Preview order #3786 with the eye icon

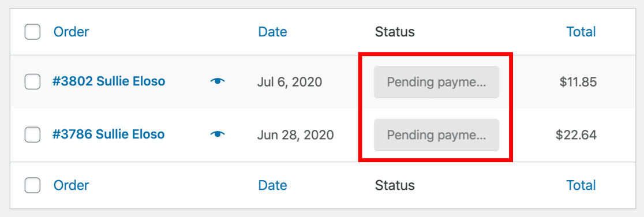click(218, 134)
